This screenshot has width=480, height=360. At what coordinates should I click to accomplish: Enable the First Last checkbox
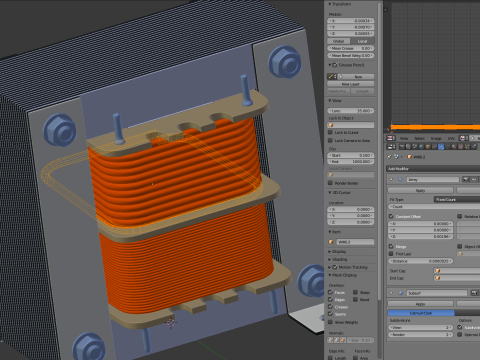pyautogui.click(x=391, y=254)
